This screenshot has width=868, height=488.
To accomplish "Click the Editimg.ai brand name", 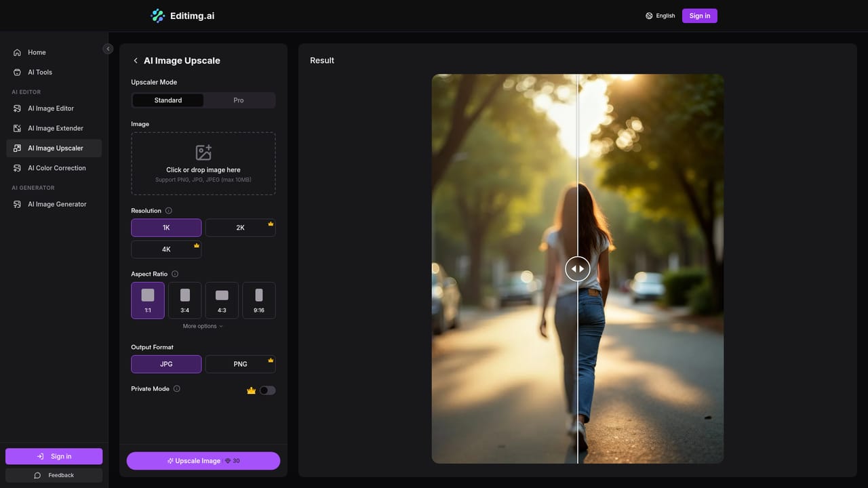I will click(193, 16).
